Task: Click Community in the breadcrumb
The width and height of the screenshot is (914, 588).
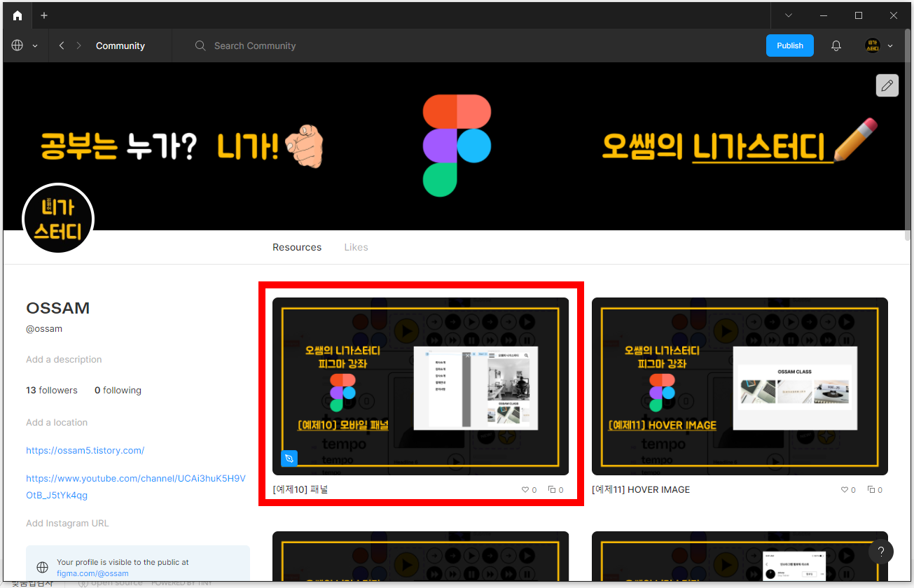Action: point(120,45)
